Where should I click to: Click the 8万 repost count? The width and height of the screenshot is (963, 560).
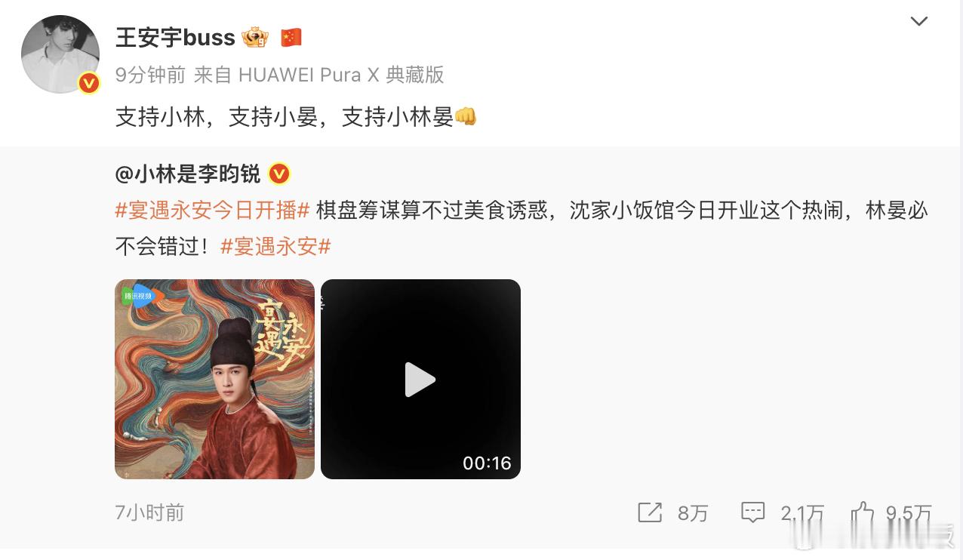[x=693, y=513]
